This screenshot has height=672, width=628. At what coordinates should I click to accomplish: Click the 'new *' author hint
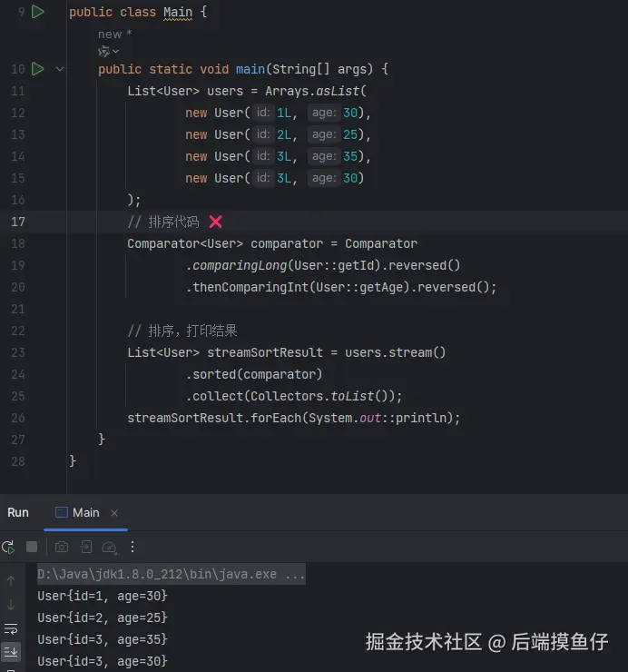tap(115, 34)
